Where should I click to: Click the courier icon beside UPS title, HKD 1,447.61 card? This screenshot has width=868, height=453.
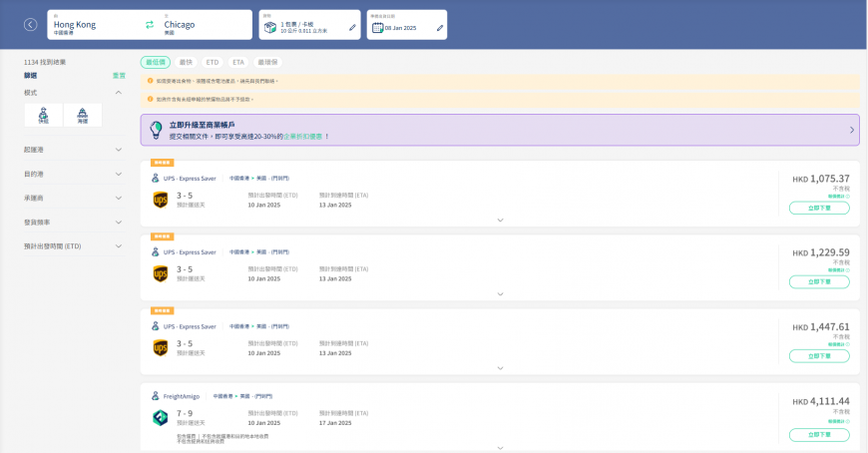click(156, 326)
